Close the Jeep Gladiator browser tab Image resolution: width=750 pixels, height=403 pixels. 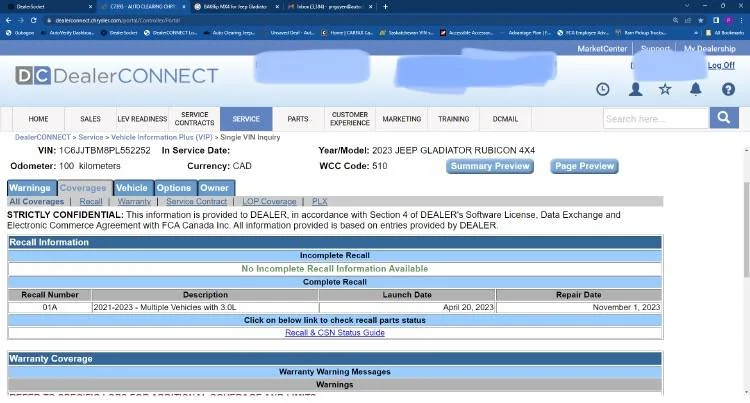tap(277, 7)
